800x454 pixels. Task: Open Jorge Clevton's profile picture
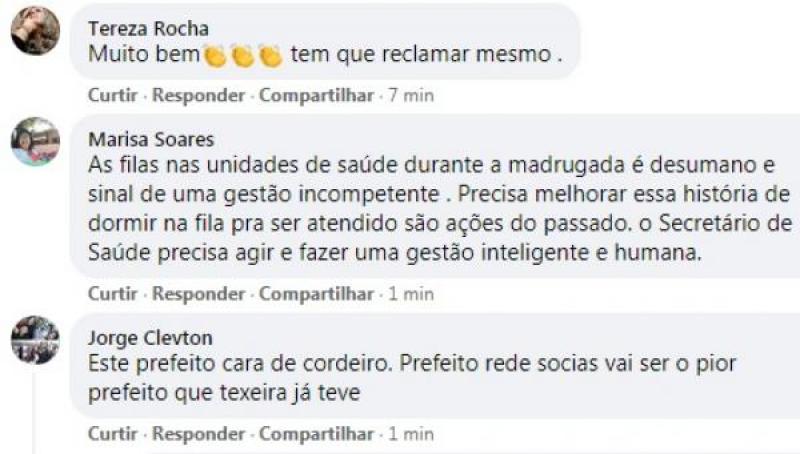tap(35, 340)
